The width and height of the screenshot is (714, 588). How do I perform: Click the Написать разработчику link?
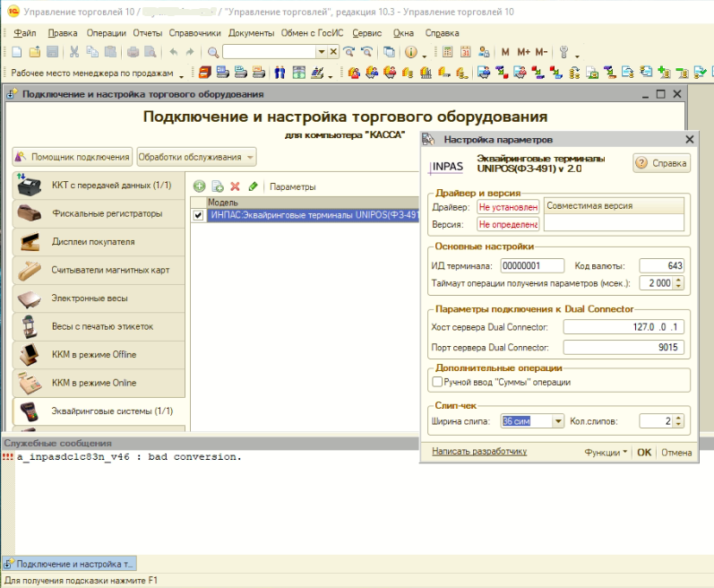[478, 453]
